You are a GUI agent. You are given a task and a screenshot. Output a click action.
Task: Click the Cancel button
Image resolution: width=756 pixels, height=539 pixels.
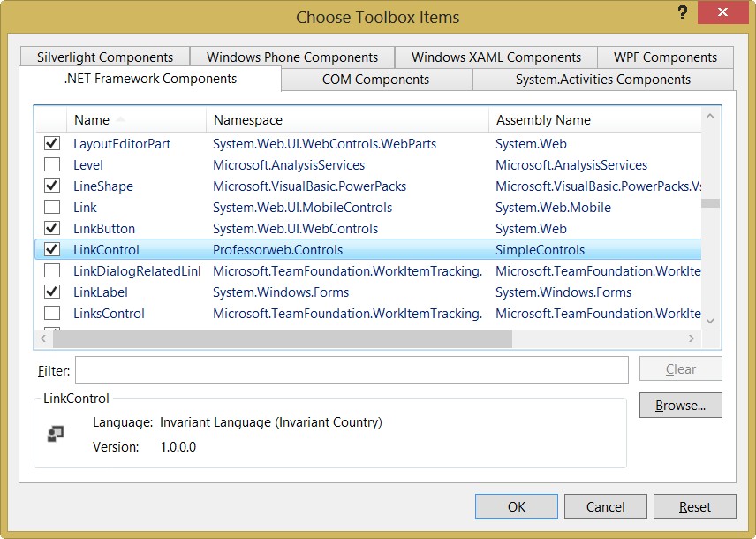(x=606, y=506)
